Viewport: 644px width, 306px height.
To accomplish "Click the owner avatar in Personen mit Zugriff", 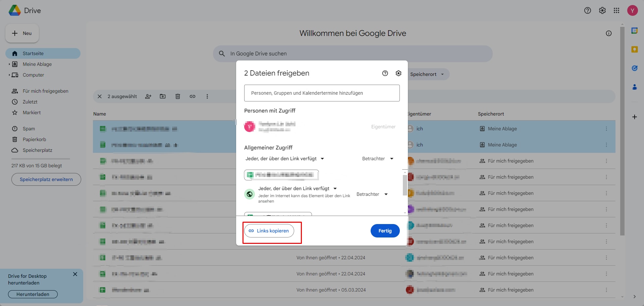I will 250,127.
